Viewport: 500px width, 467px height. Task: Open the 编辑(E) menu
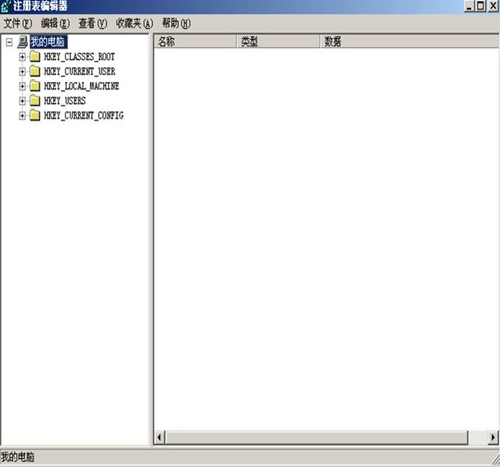pyautogui.click(x=55, y=23)
